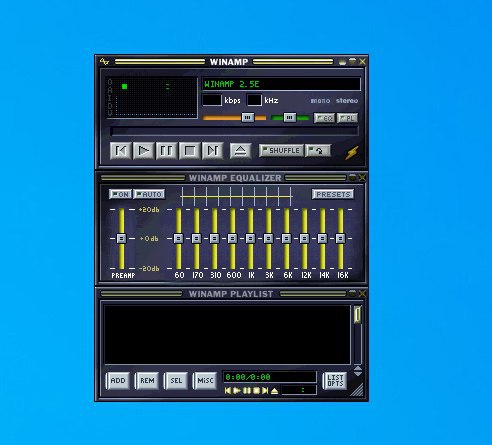Viewport: 492px width, 445px height.
Task: Open the Winamp main menu icon in title bar
Action: 104,62
